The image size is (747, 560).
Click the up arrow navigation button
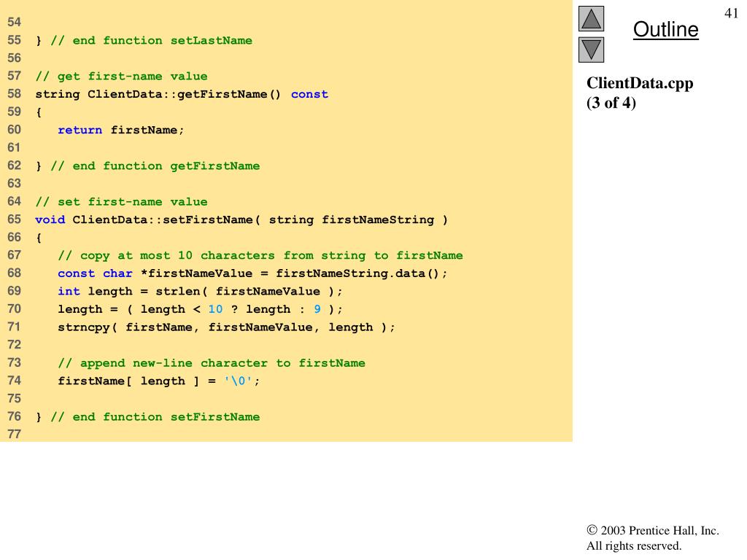[591, 18]
